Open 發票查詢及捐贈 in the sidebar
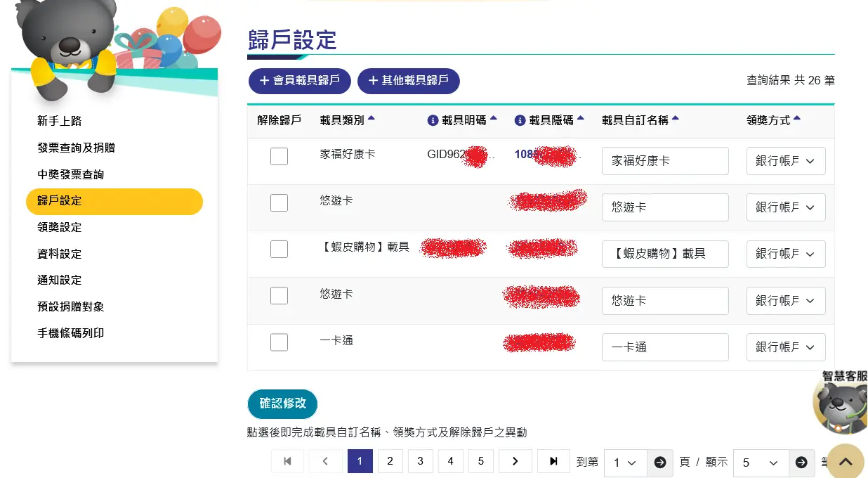Viewport: 868px width, 478px height. [76, 148]
